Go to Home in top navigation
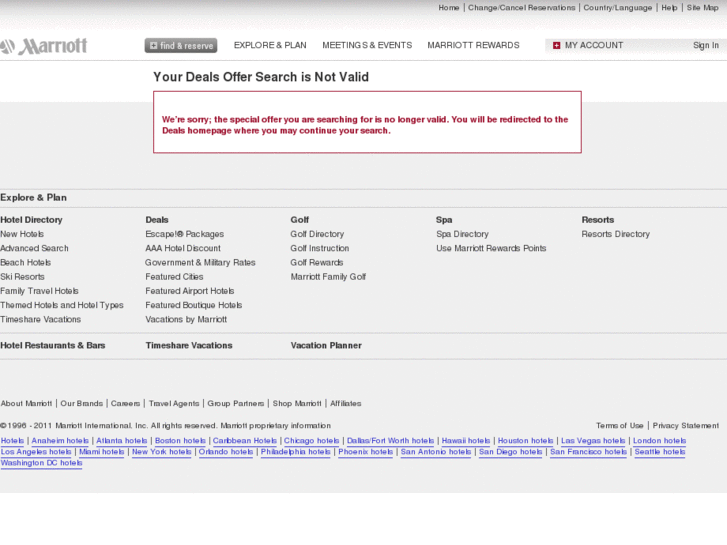Viewport: 727px width, 545px height. [x=449, y=8]
